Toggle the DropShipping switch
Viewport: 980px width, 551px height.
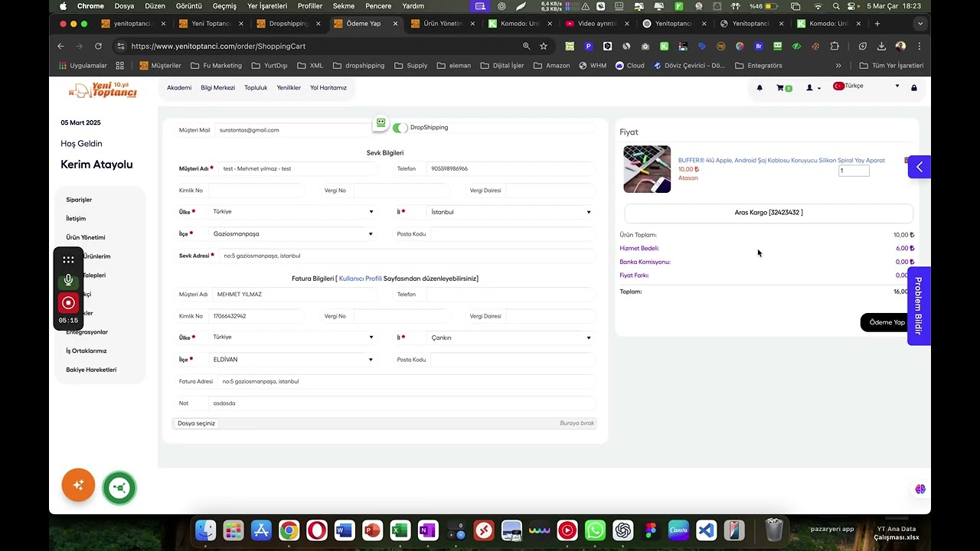400,128
